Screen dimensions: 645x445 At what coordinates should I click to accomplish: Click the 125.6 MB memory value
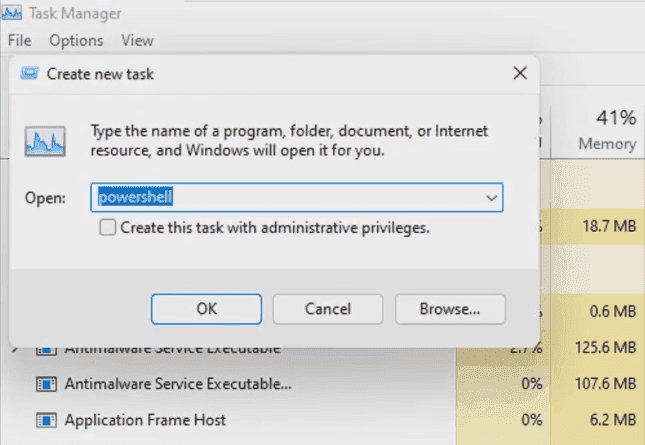point(605,348)
